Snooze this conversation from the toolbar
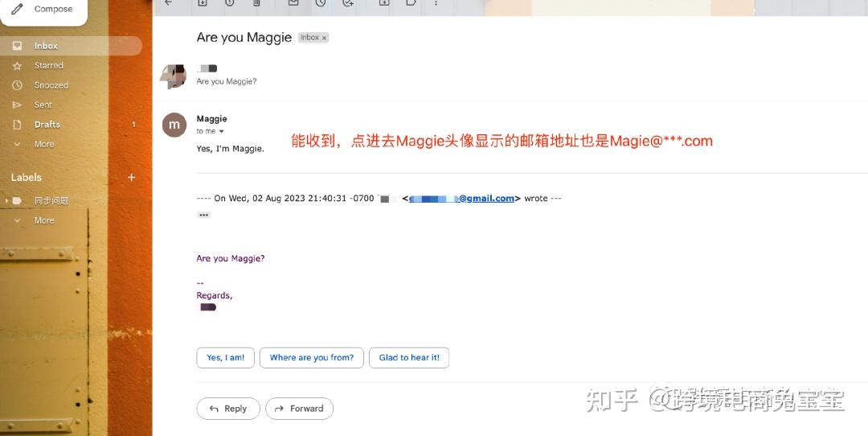The height and width of the screenshot is (436, 868). coord(321,3)
